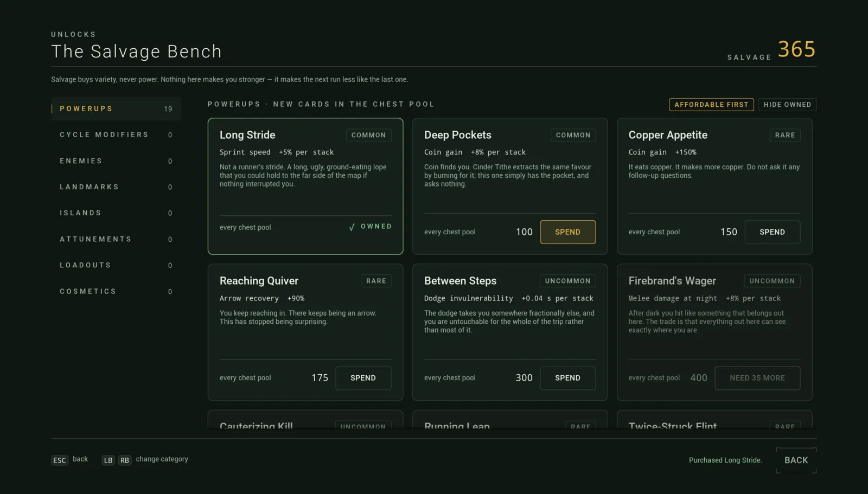868x494 pixels.
Task: Click the Uncommon tag on Firebrand's Wager
Action: (772, 281)
